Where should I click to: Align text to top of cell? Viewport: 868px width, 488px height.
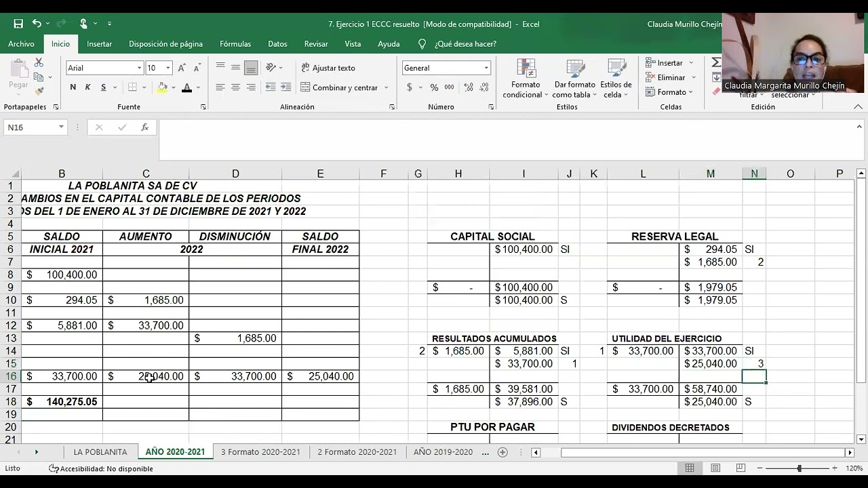pyautogui.click(x=220, y=68)
